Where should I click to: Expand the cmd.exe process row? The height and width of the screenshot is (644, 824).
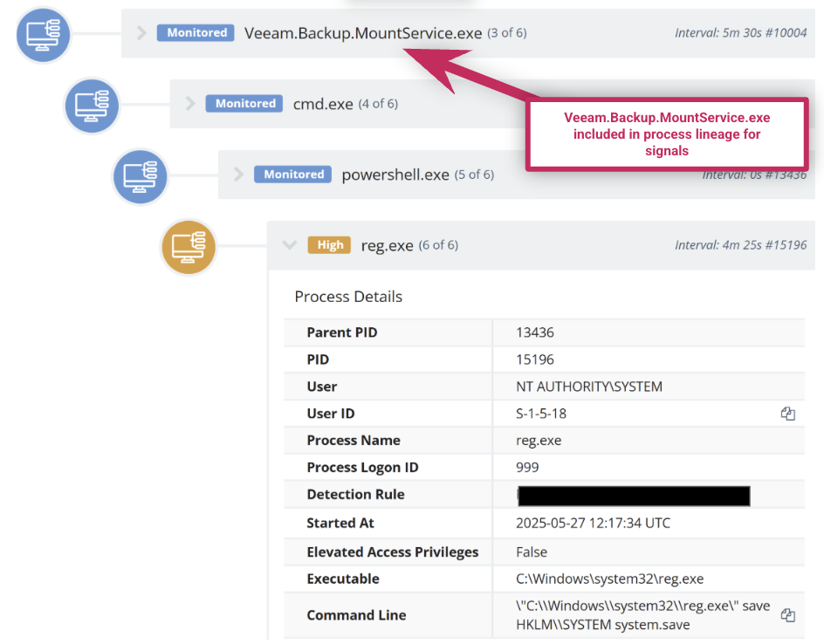coord(190,104)
